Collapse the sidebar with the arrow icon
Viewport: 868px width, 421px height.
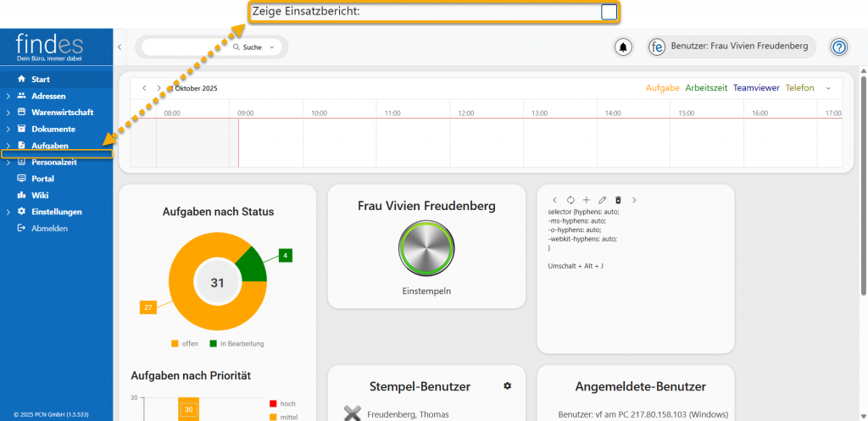120,47
